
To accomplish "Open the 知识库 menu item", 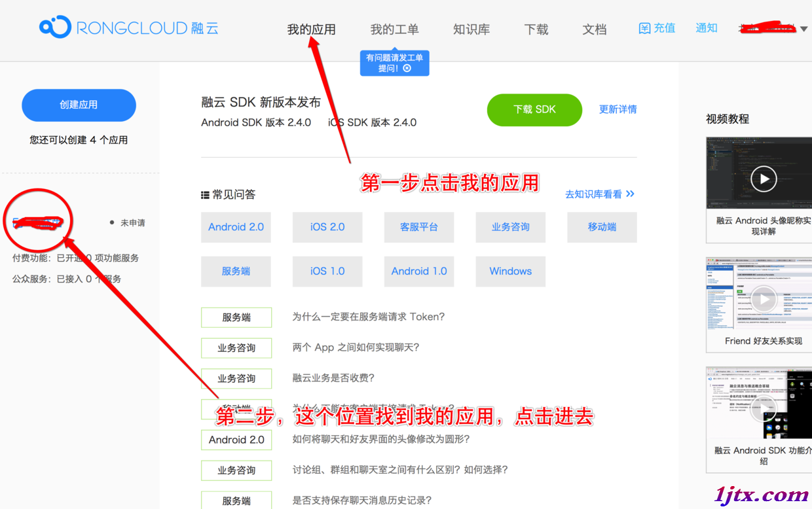I will click(x=471, y=29).
